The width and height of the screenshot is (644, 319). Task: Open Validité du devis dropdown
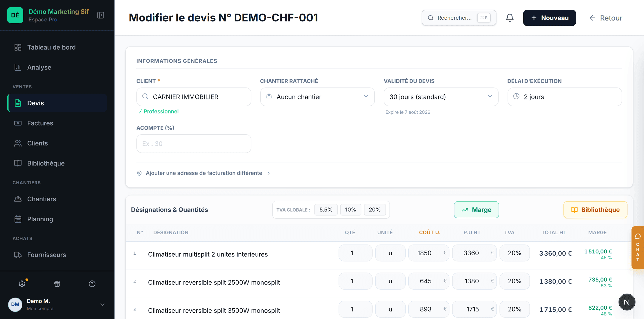(441, 97)
